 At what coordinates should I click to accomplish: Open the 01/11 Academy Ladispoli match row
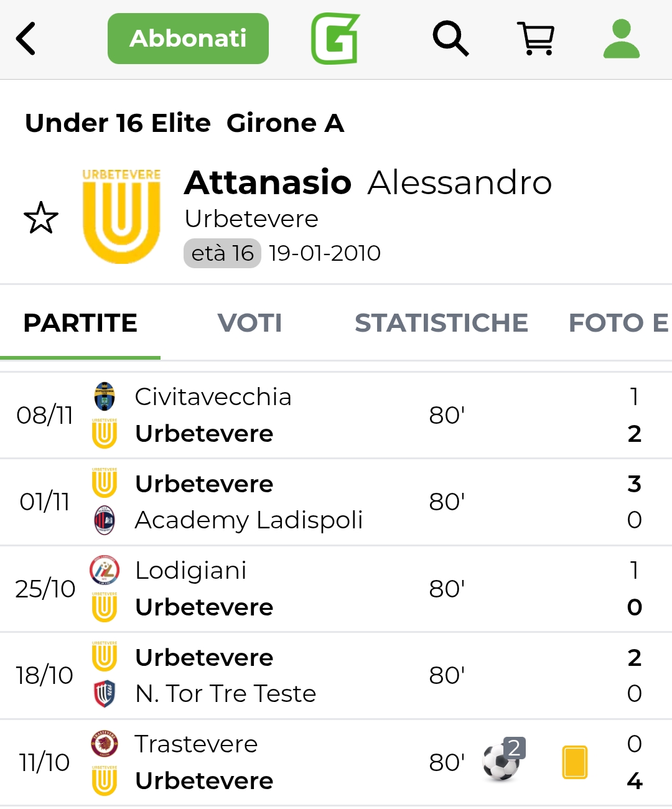click(336, 502)
